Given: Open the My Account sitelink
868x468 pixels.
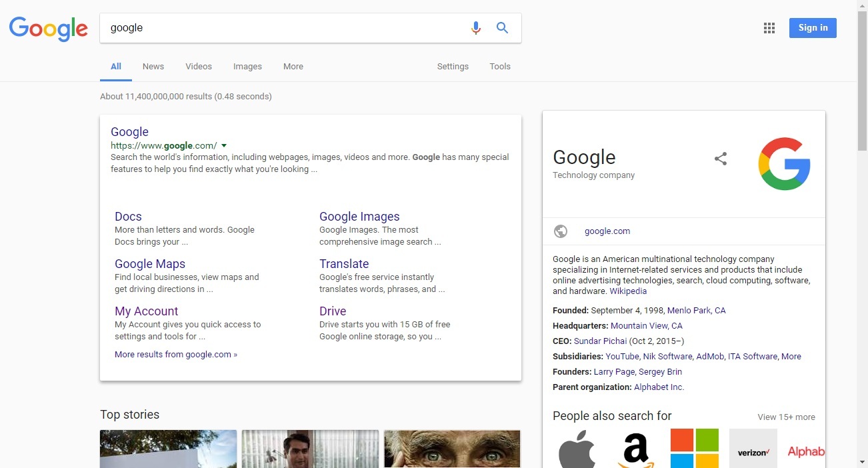Looking at the screenshot, I should pos(146,311).
